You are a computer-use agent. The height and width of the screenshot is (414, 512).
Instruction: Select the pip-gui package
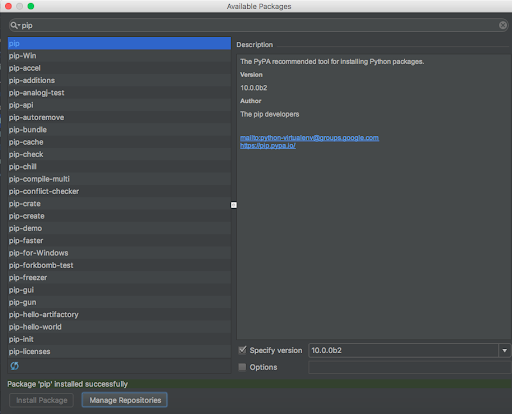(119, 290)
